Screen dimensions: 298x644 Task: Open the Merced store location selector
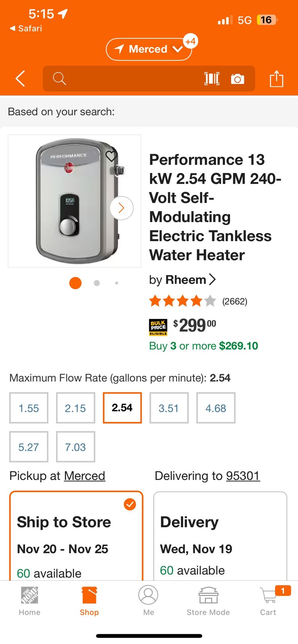pyautogui.click(x=149, y=49)
